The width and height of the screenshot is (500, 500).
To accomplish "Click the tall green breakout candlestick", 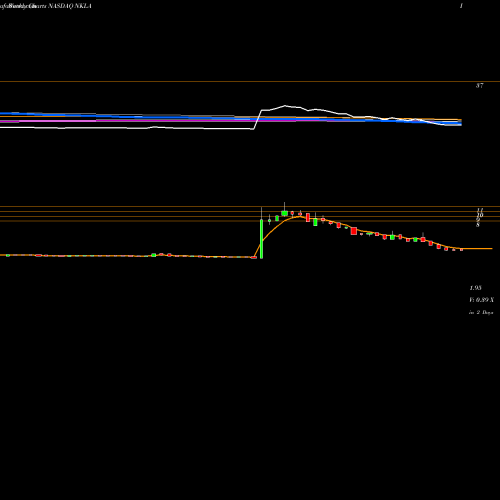I will [261, 238].
